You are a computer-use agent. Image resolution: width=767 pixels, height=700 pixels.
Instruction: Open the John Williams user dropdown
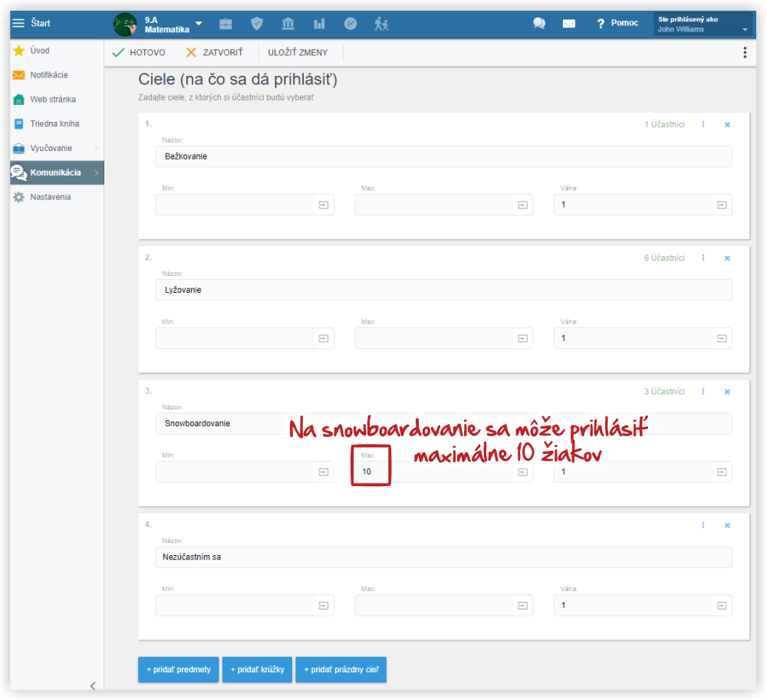(x=744, y=30)
